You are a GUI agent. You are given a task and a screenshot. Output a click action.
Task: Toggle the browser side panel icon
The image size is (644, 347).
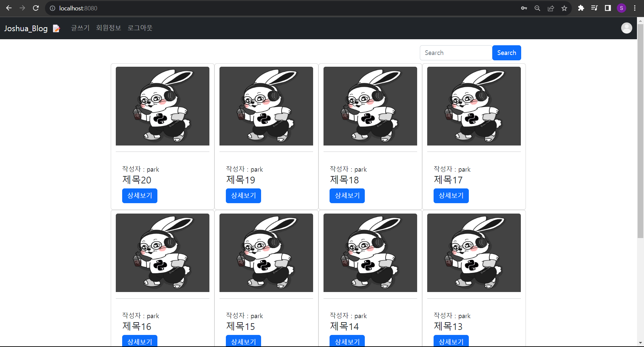click(608, 8)
